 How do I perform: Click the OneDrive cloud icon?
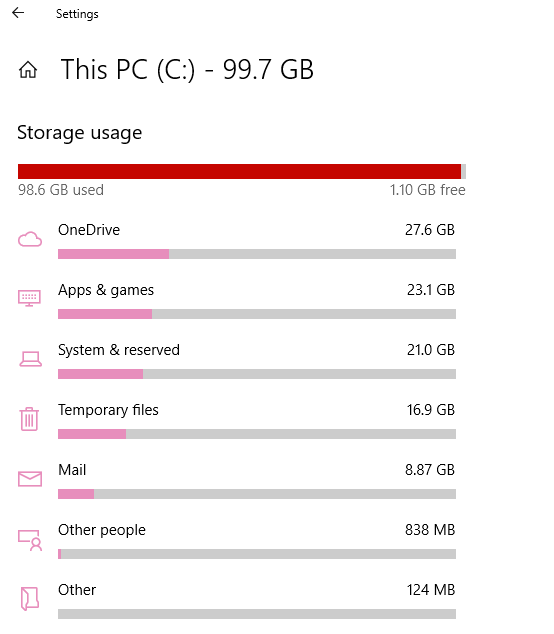coord(30,239)
